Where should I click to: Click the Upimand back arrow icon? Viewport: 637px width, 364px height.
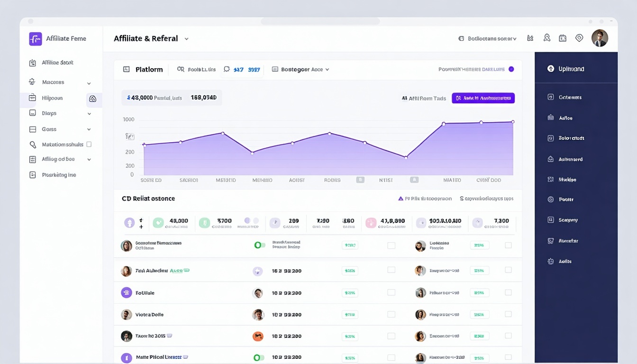tap(551, 69)
